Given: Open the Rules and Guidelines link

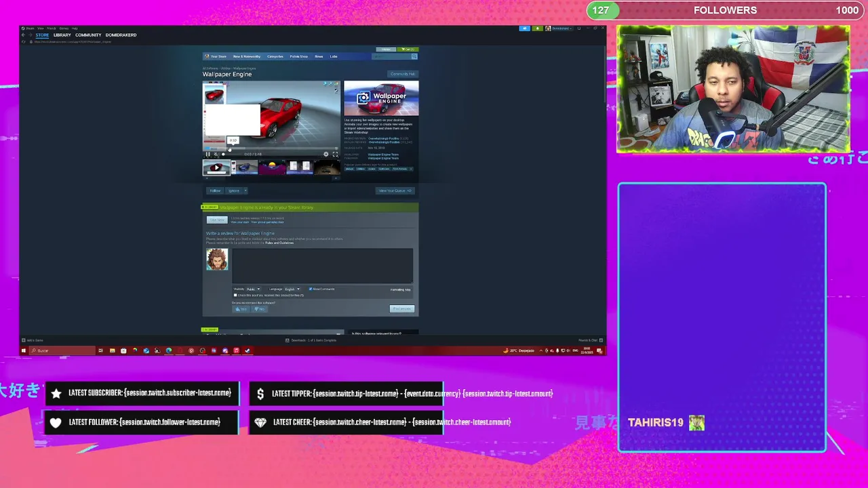Looking at the screenshot, I should (x=279, y=243).
